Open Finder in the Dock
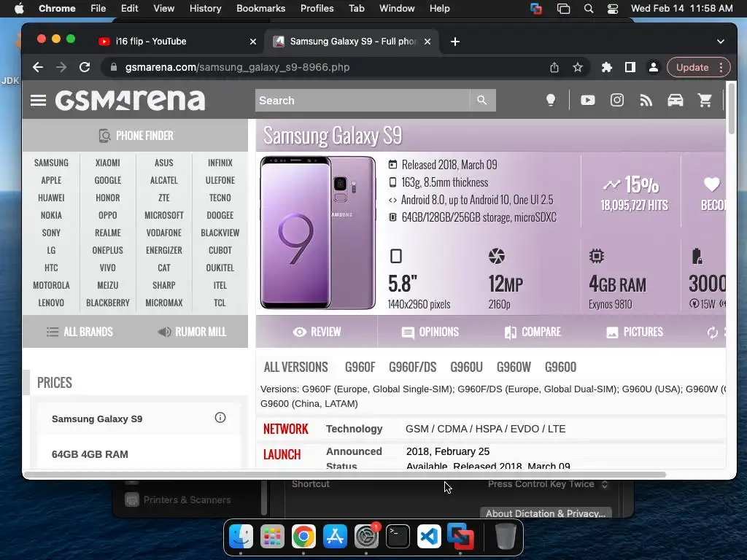This screenshot has width=747, height=560. coord(241,536)
